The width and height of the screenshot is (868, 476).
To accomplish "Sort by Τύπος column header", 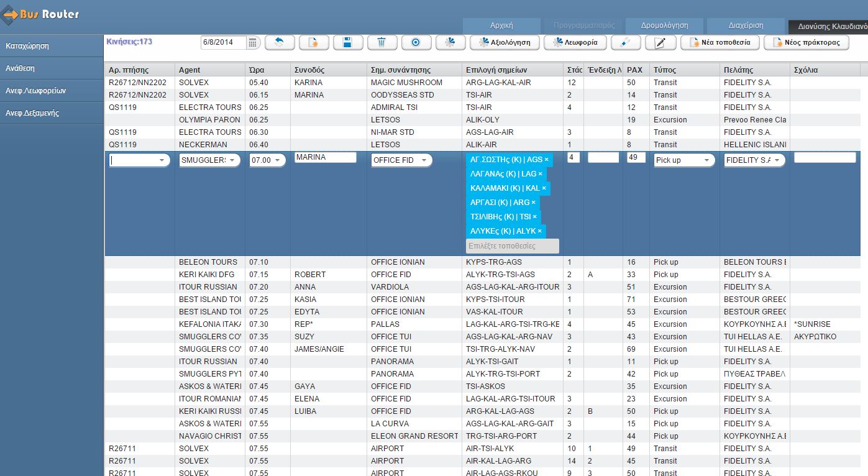I will click(x=685, y=70).
